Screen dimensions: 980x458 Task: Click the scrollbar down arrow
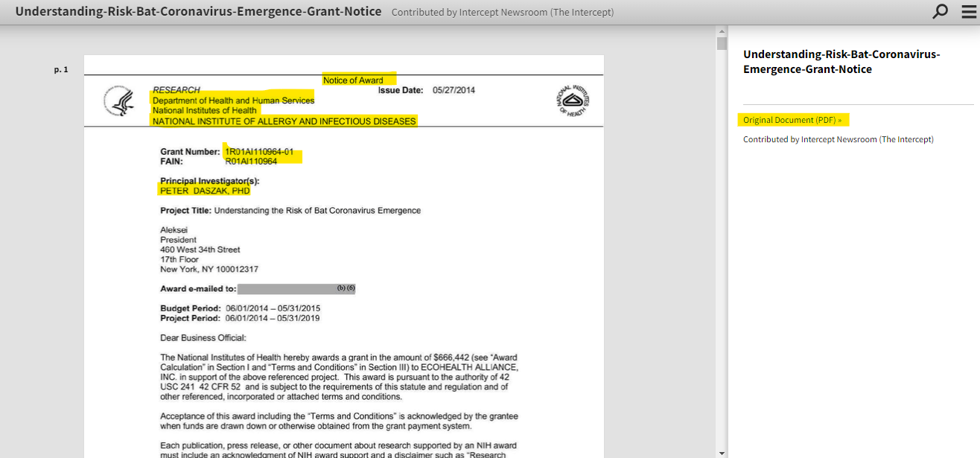[722, 452]
